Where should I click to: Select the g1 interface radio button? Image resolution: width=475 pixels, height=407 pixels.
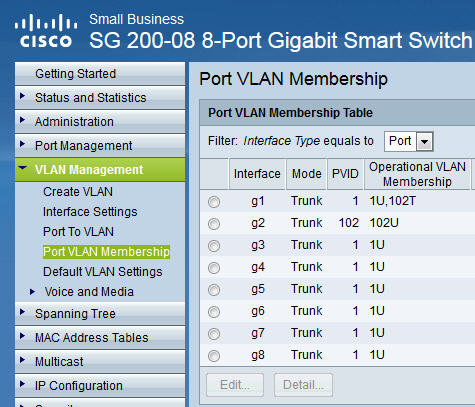(x=214, y=202)
